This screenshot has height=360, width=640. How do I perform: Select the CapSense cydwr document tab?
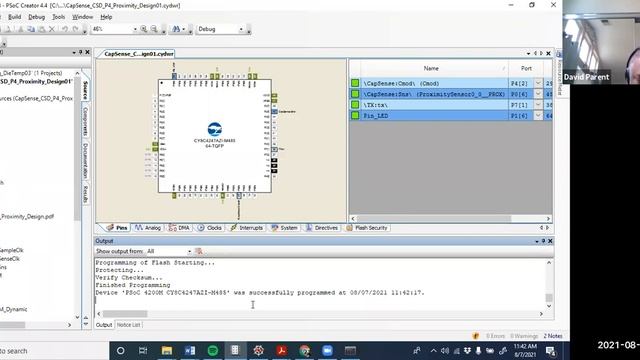pos(138,53)
